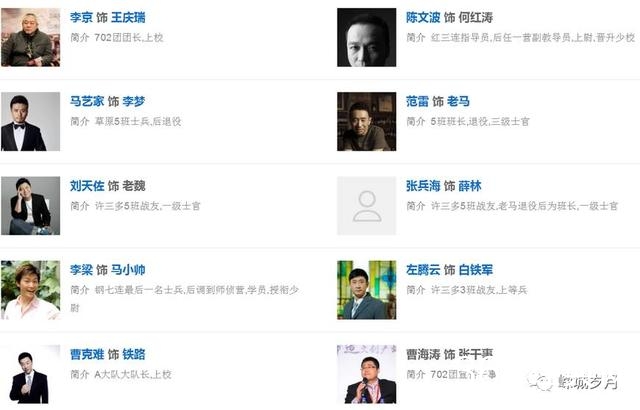This screenshot has width=640, height=410.
Task: Click the 陈文波 name link
Action: pyautogui.click(x=422, y=18)
